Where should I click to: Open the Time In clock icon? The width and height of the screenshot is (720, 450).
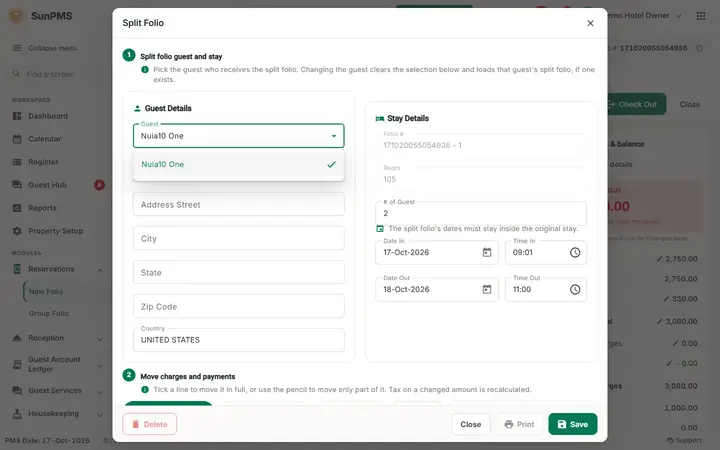575,253
